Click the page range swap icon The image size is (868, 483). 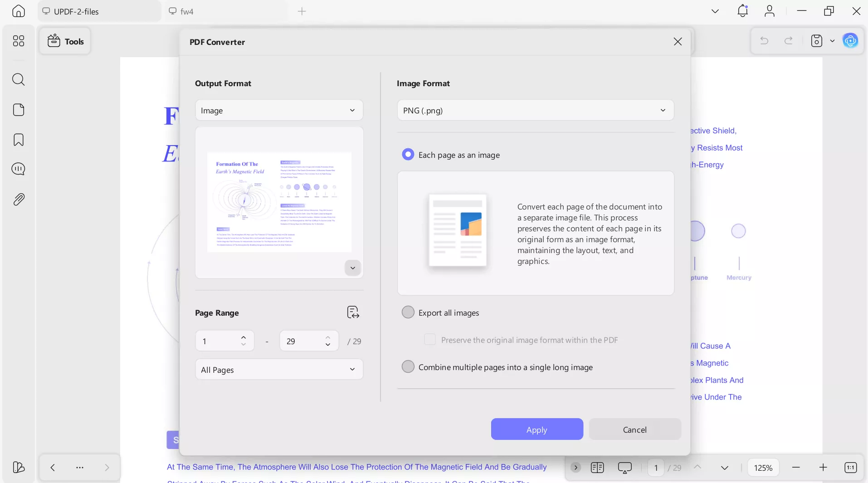[x=353, y=312]
